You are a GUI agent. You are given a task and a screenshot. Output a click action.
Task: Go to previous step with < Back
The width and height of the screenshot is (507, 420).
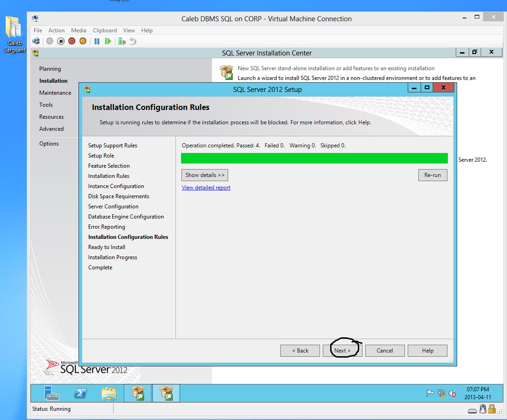click(300, 350)
